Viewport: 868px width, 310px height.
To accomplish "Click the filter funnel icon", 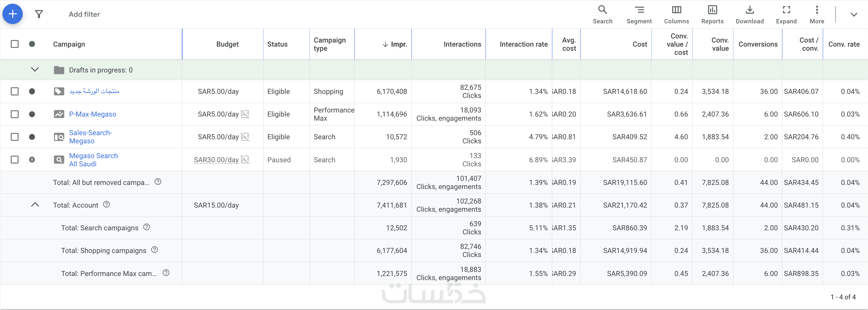I will click(x=39, y=14).
